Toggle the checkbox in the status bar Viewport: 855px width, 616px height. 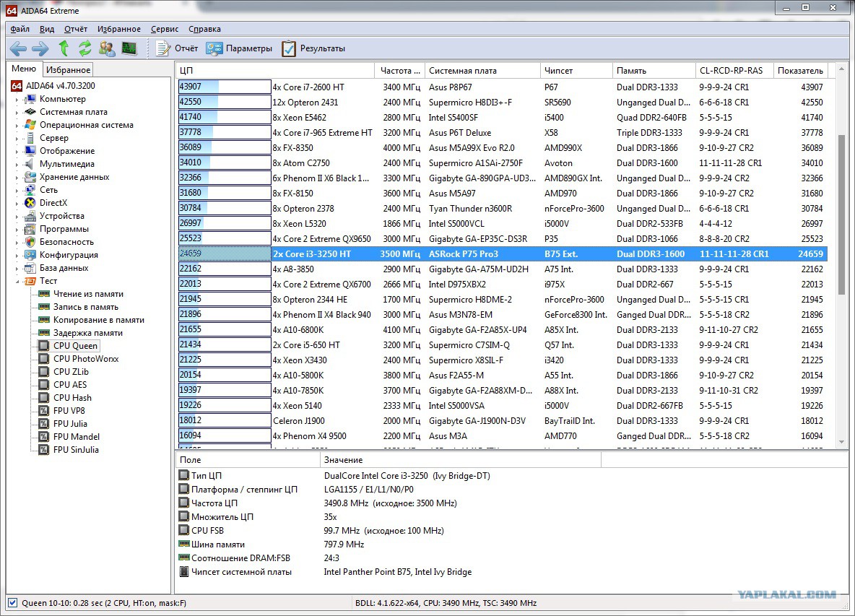point(12,602)
